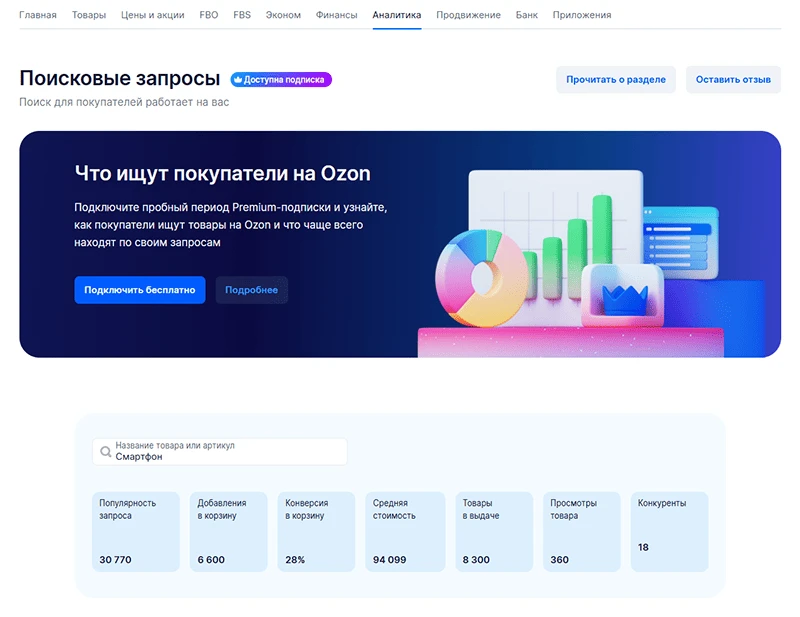
Task: Click the subtitle Поиск для покупателей работает на вас
Action: click(124, 102)
